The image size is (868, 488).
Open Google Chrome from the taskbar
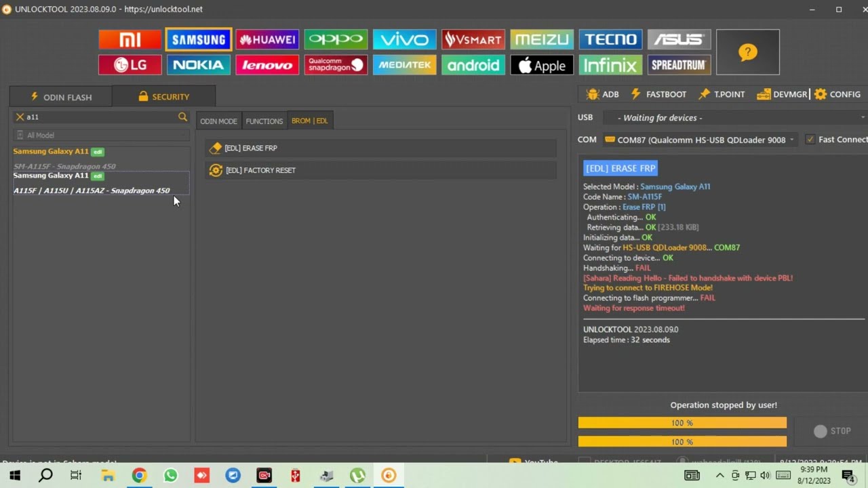pos(139,476)
